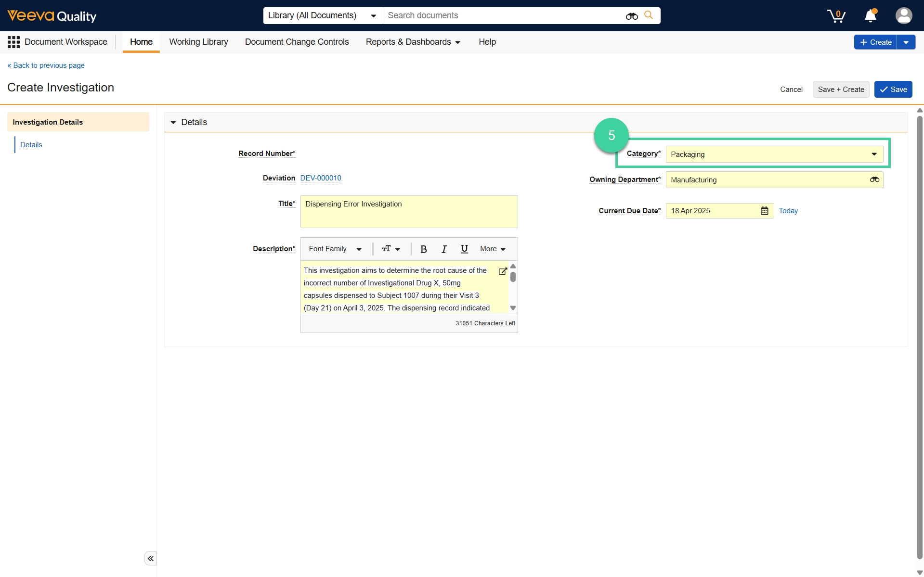Open the Category dropdown showing Packaging
Viewport: 924px width, 577px height.
[774, 154]
